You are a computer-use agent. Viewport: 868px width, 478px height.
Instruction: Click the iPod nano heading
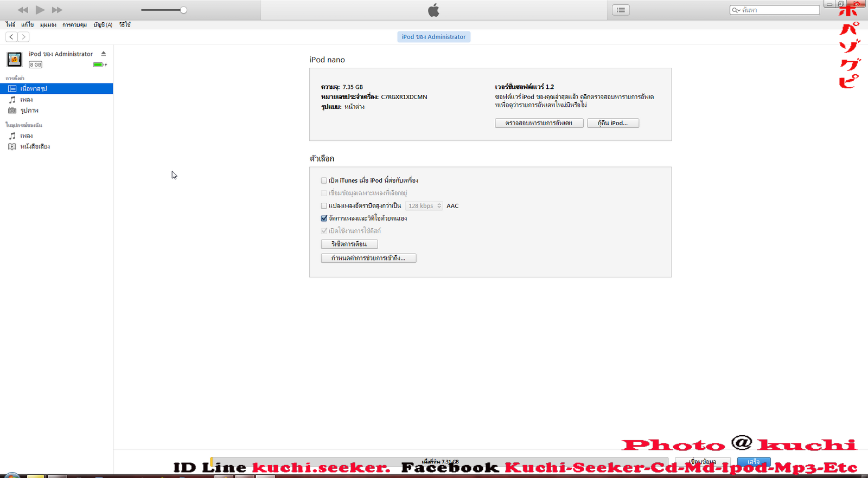click(327, 60)
